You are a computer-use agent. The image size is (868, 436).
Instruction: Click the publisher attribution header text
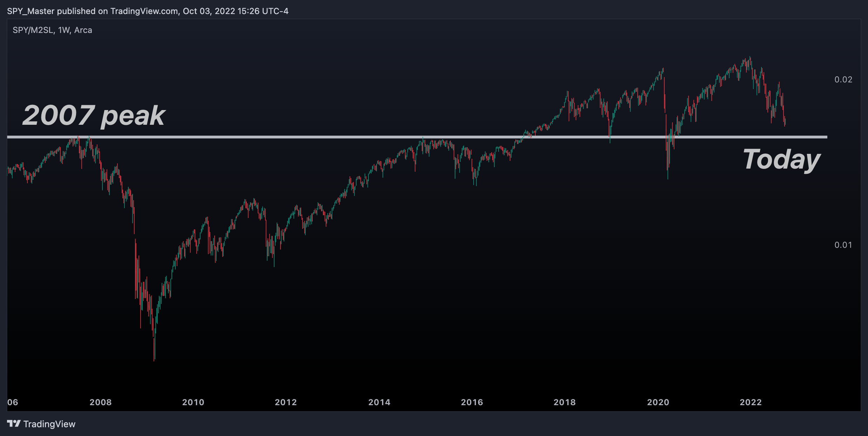148,11
